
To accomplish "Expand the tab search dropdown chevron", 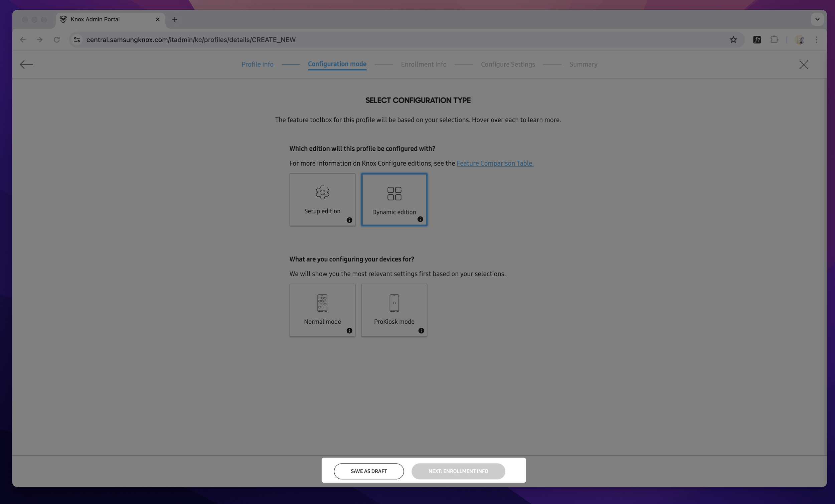I will (x=817, y=19).
